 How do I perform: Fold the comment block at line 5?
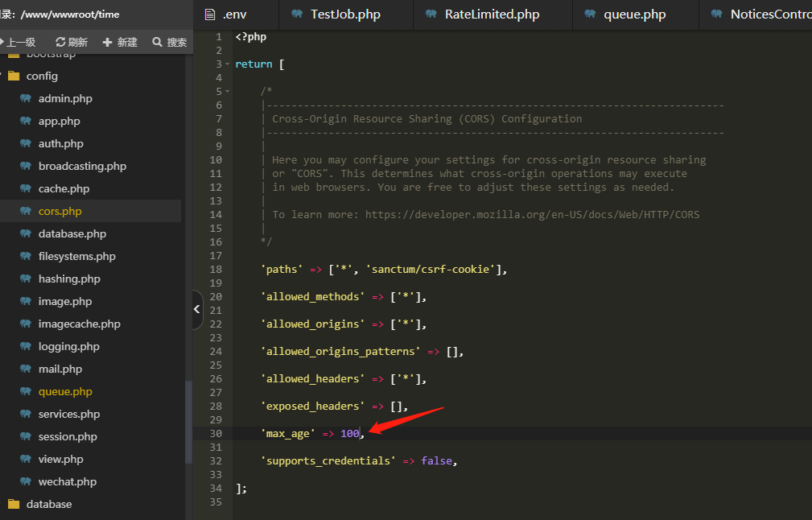pos(228,92)
